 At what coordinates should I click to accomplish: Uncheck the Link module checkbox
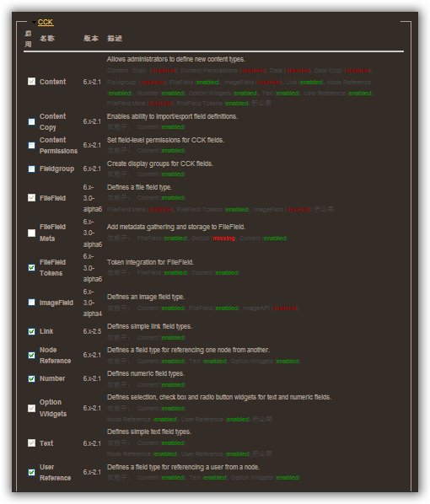[x=31, y=332]
